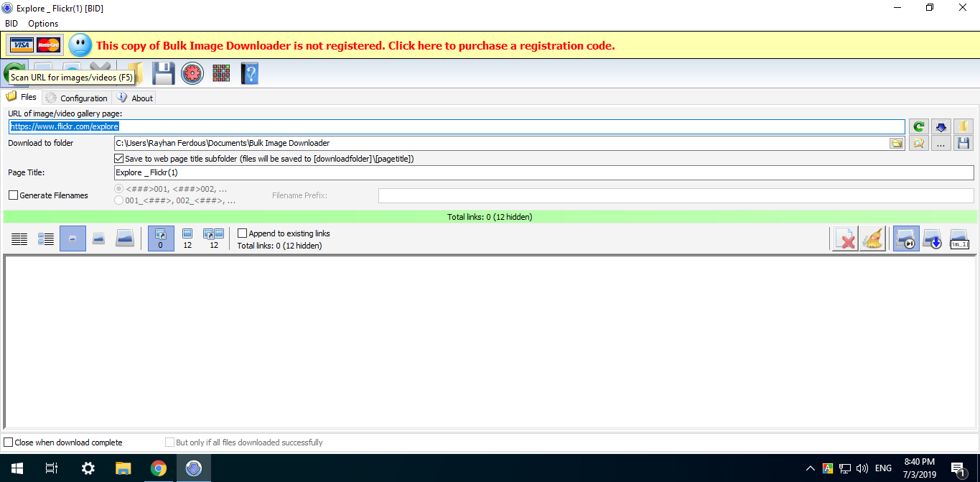Switch to detailed list view icon
The height and width of the screenshot is (482, 980).
pos(46,238)
